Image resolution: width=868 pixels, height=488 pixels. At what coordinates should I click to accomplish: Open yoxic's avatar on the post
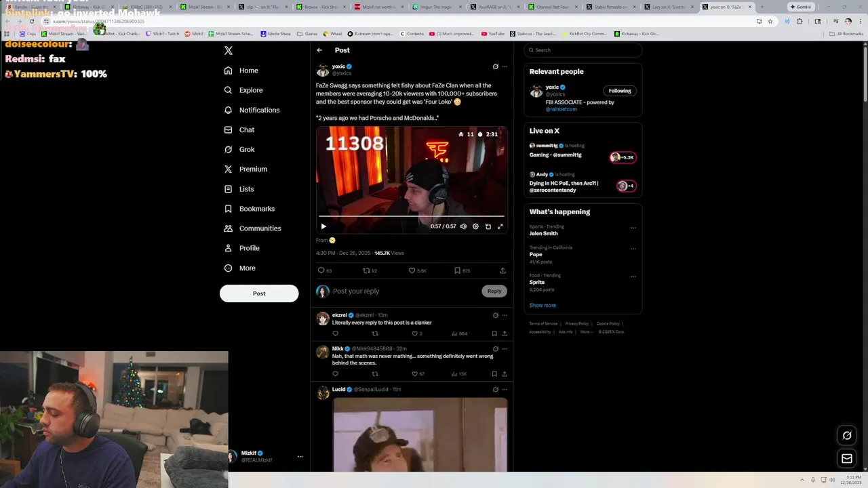[323, 70]
